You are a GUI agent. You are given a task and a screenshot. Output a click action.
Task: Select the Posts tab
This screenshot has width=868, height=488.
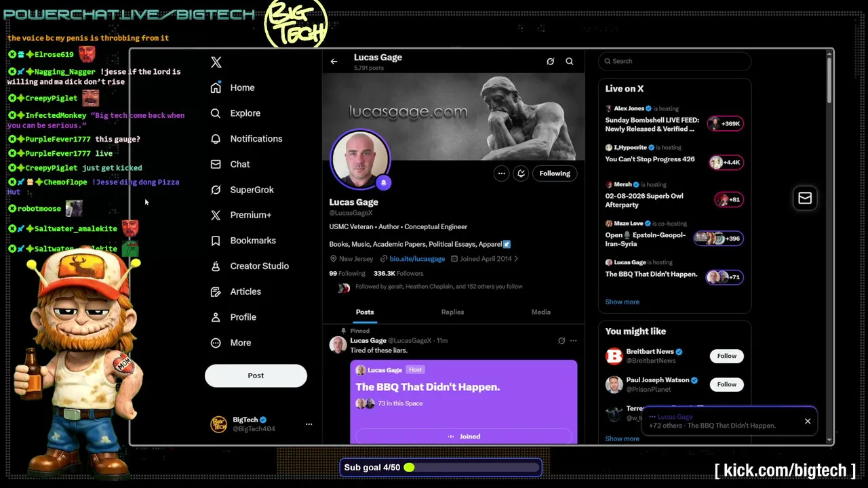365,312
